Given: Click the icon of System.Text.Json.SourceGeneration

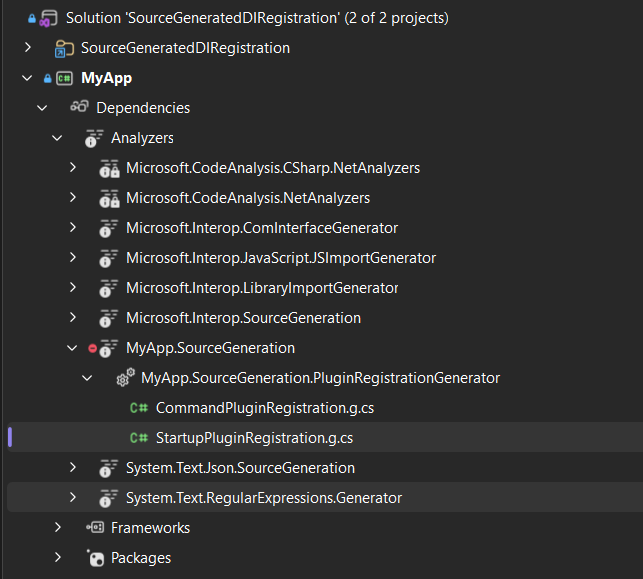Looking at the screenshot, I should [109, 468].
